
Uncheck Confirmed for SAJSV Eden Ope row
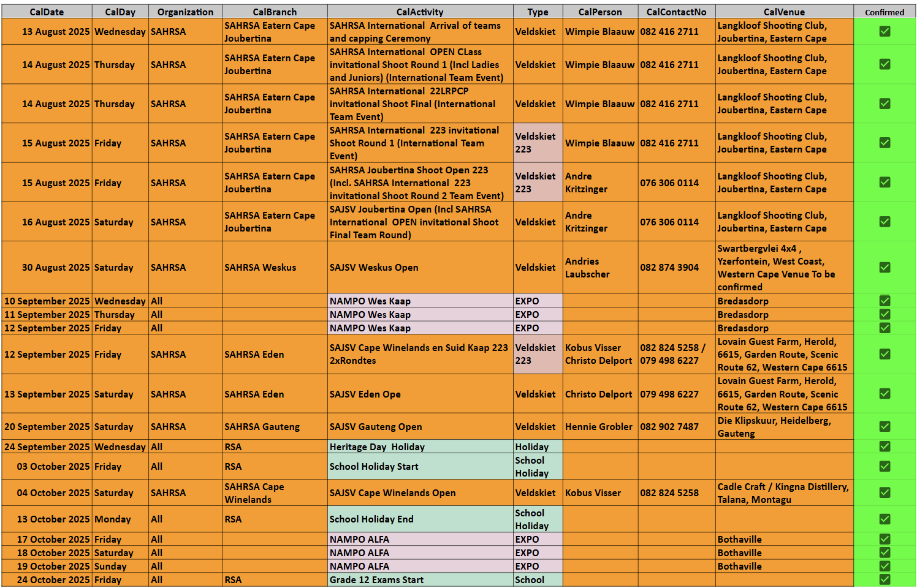click(x=885, y=394)
